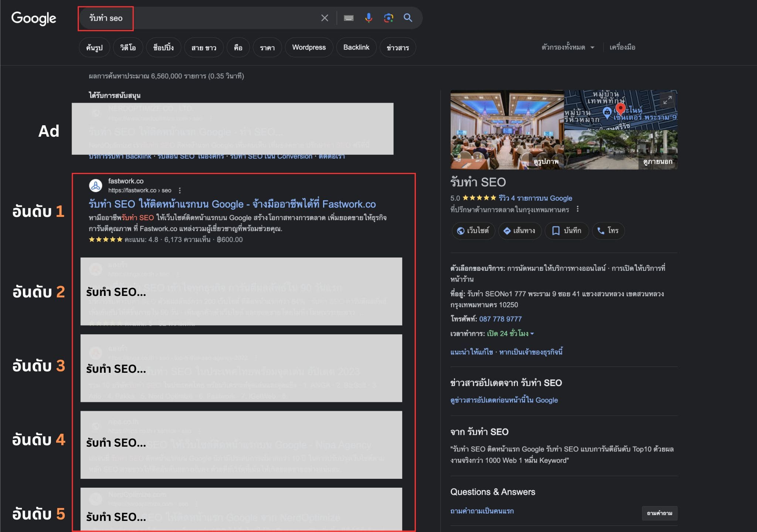Screen dimensions: 757x532
Task: Click the ถามคำถาม button
Action: [x=660, y=513]
